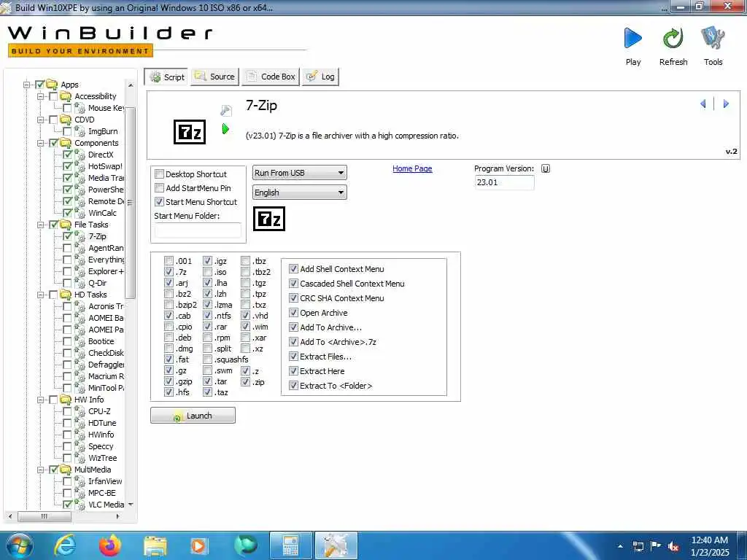Check the CPU-Z tree checkbox

(x=67, y=411)
